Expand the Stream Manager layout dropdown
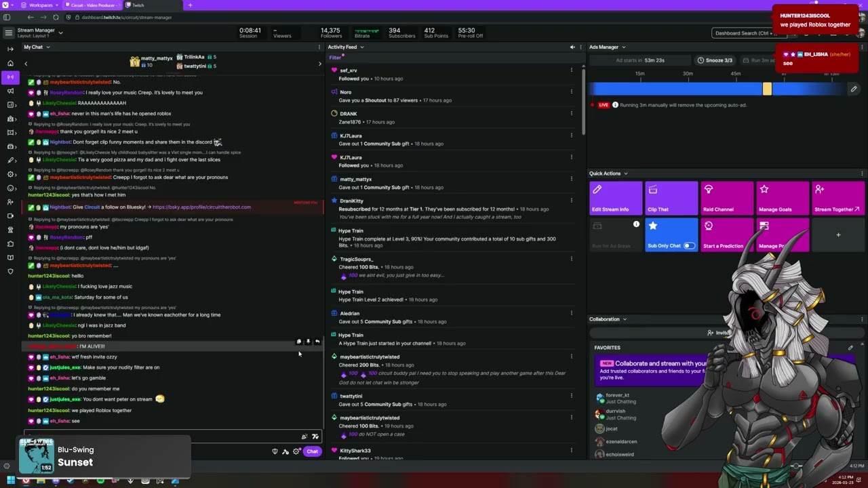 coord(60,32)
